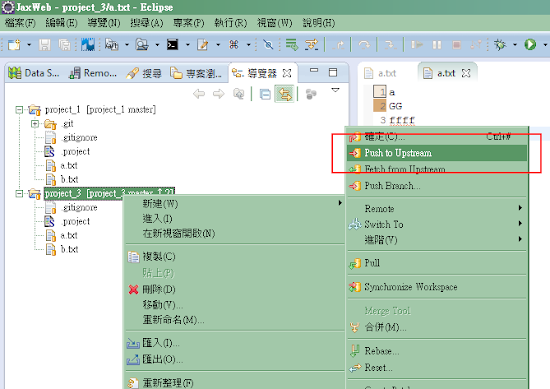Switch to the Data S... view tab
Screen dimensions: 550x389
(x=34, y=73)
